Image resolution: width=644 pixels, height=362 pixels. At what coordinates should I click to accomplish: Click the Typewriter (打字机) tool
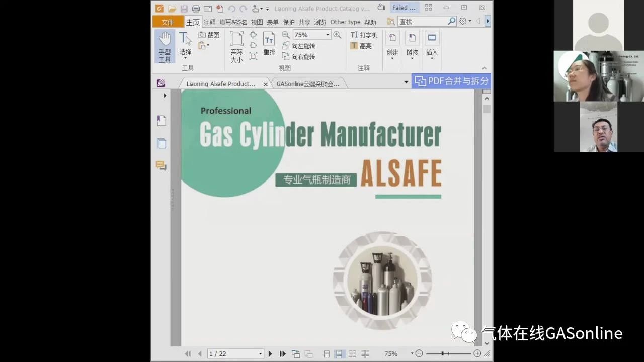click(364, 35)
